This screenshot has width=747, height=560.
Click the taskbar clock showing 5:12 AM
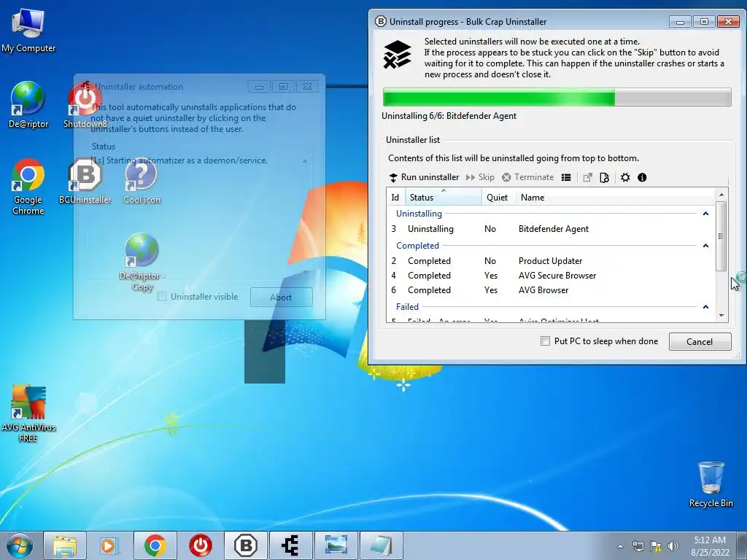click(710, 546)
